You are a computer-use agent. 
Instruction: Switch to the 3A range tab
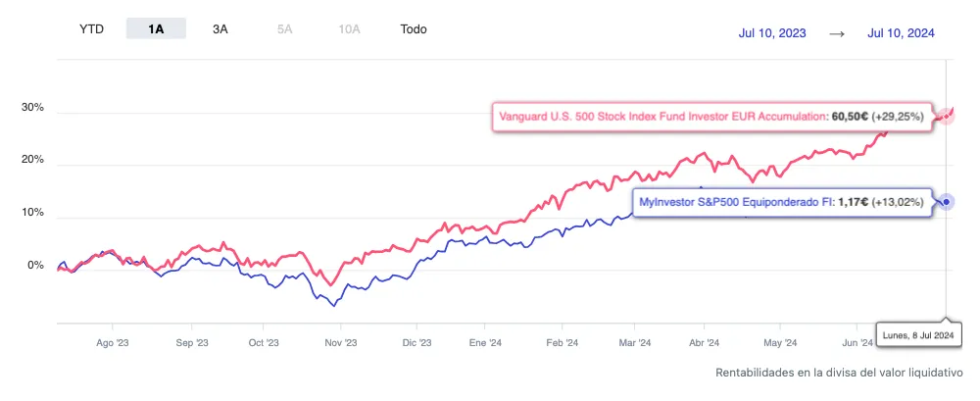pos(220,29)
